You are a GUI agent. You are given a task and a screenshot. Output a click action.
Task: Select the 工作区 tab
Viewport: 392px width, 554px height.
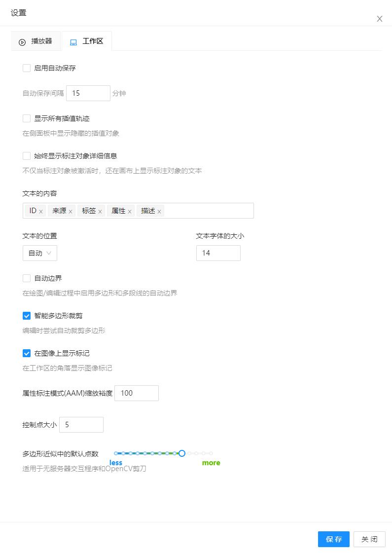click(x=87, y=41)
